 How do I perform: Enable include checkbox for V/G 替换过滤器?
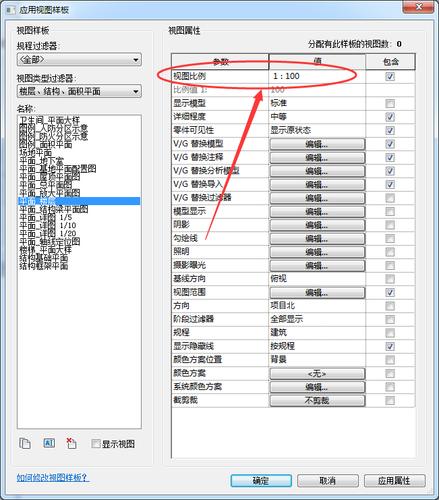390,198
